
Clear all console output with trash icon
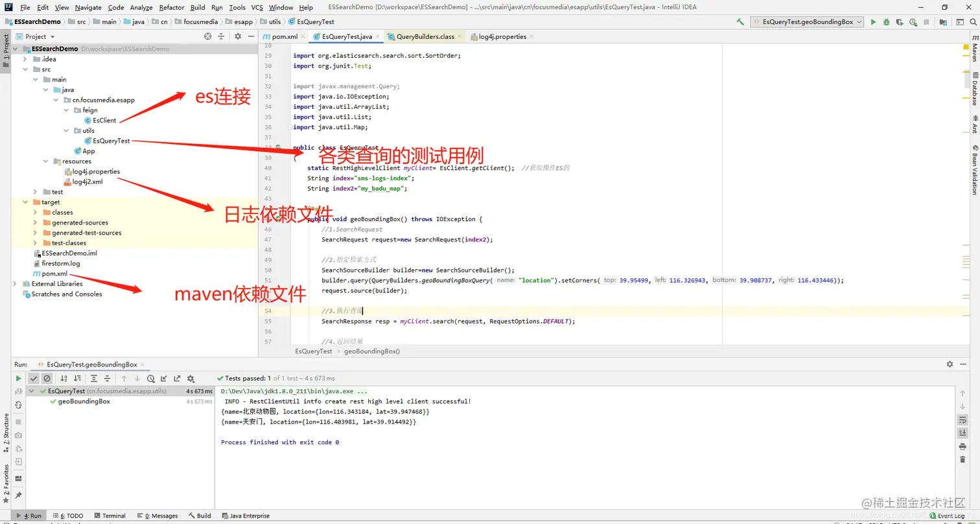(962, 459)
